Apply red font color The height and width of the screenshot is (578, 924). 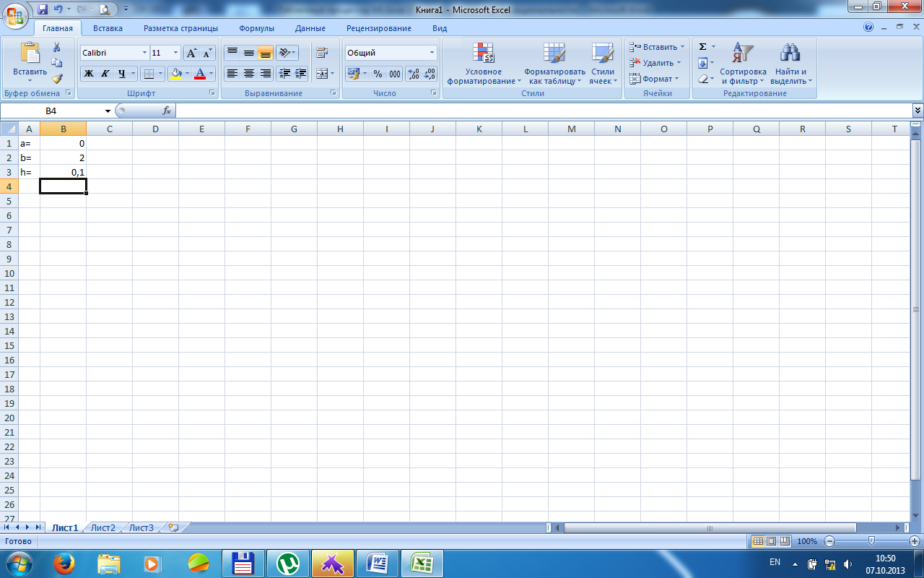point(200,74)
